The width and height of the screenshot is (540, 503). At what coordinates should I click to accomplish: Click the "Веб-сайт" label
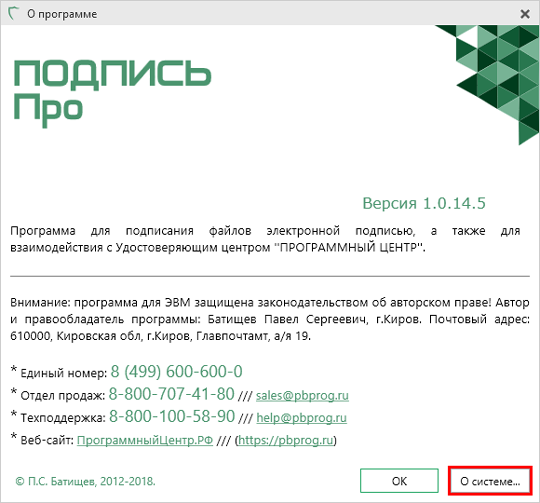[47, 440]
